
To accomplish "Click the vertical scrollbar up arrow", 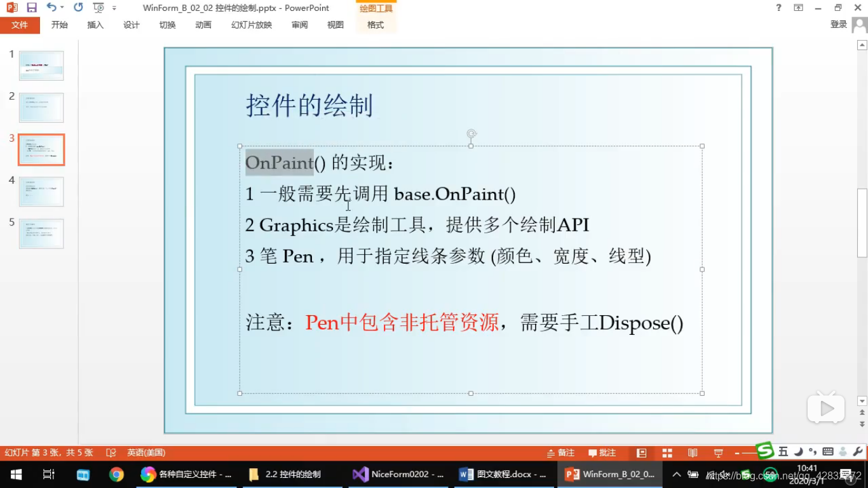I will pyautogui.click(x=862, y=45).
